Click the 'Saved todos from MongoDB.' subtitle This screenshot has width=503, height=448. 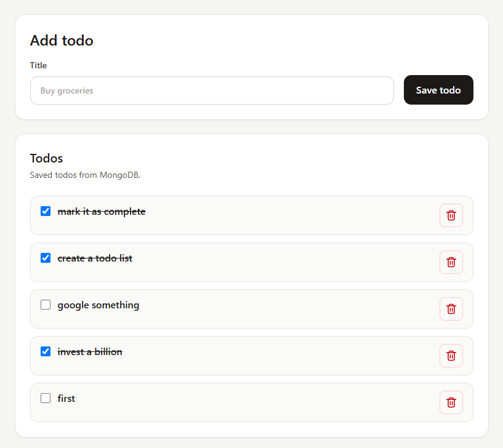click(85, 175)
